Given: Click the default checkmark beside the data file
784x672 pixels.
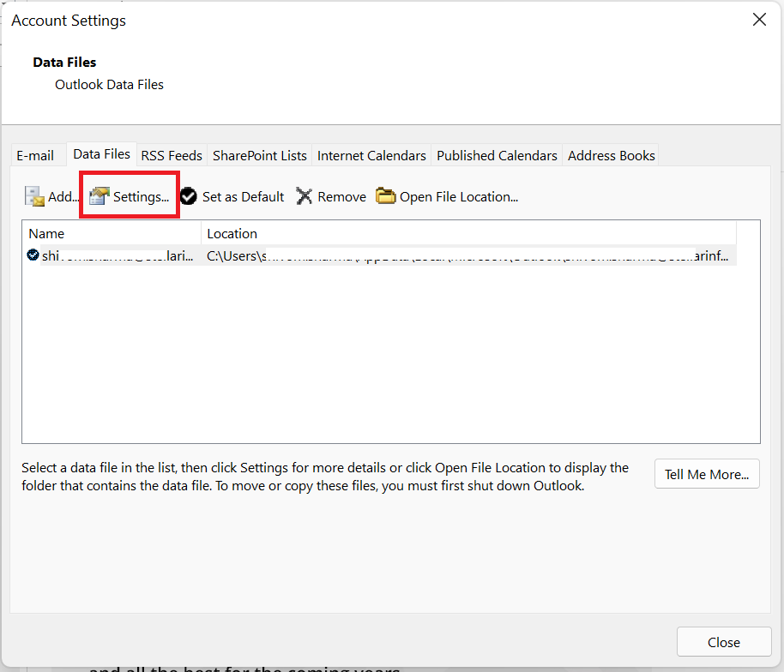Looking at the screenshot, I should (31, 255).
